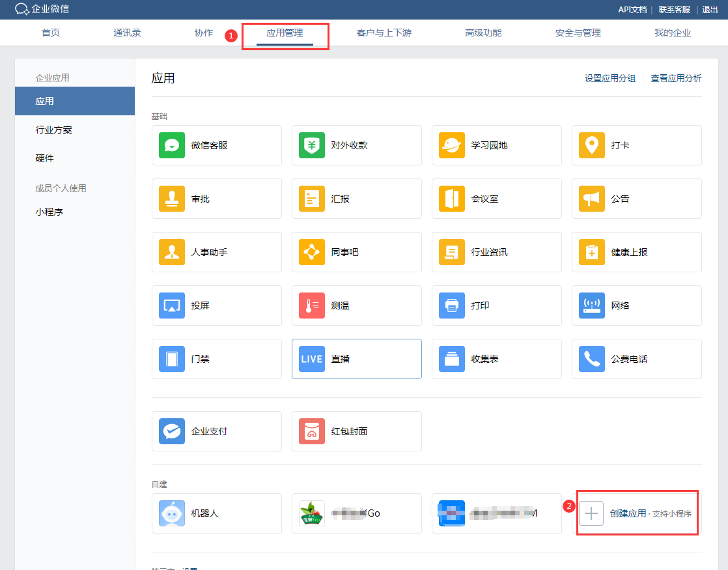The image size is (728, 570).
Task: Open the 会议室 door icon
Action: pyautogui.click(x=452, y=199)
